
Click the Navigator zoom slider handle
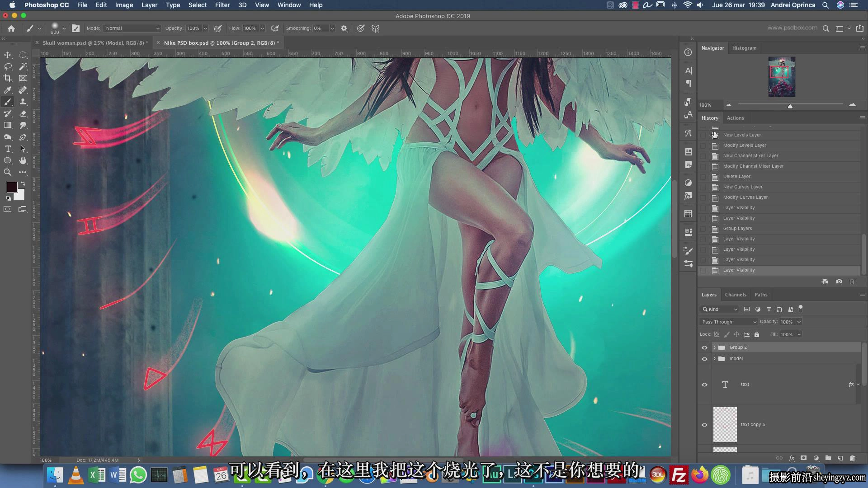[790, 106]
